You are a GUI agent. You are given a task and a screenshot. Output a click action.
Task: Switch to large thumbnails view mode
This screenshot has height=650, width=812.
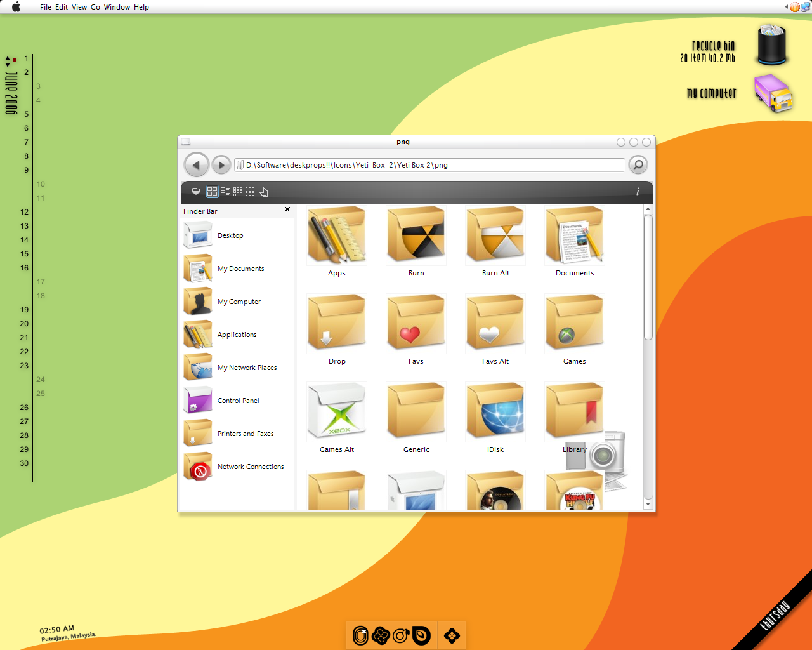click(212, 191)
